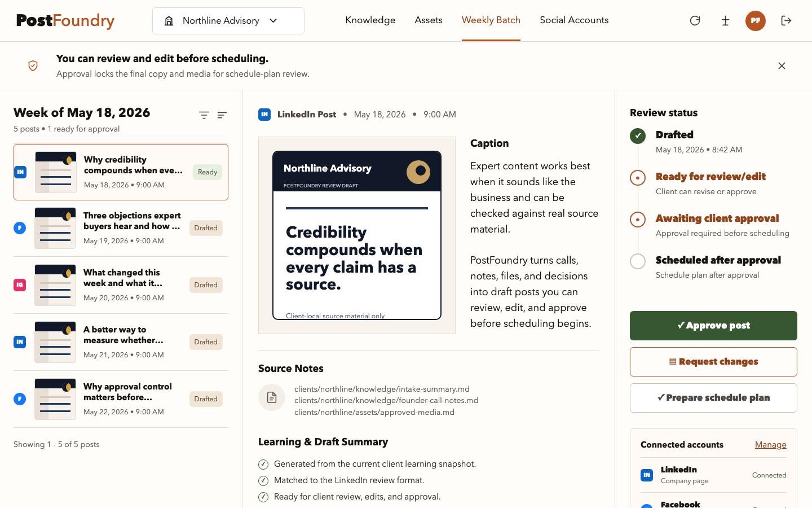
Task: Click the Drafted badge on the May 22 post
Action: point(206,399)
